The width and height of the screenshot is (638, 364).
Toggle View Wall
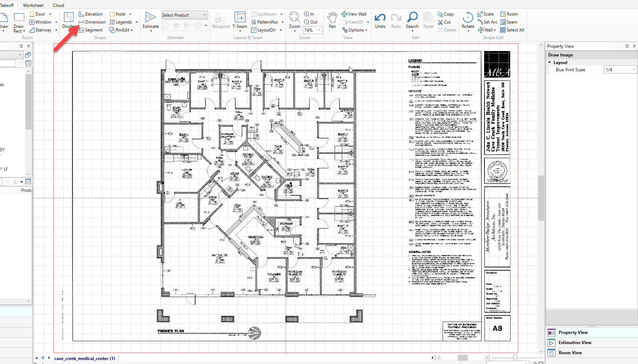pyautogui.click(x=354, y=14)
